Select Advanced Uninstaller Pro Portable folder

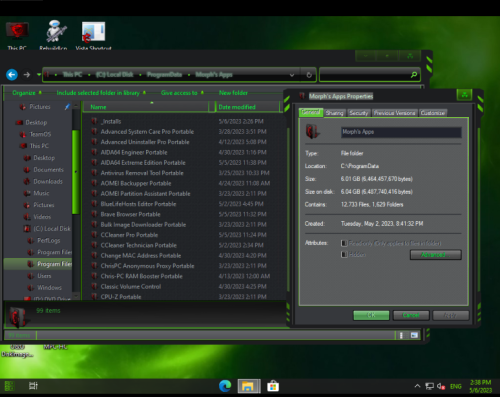coord(145,142)
